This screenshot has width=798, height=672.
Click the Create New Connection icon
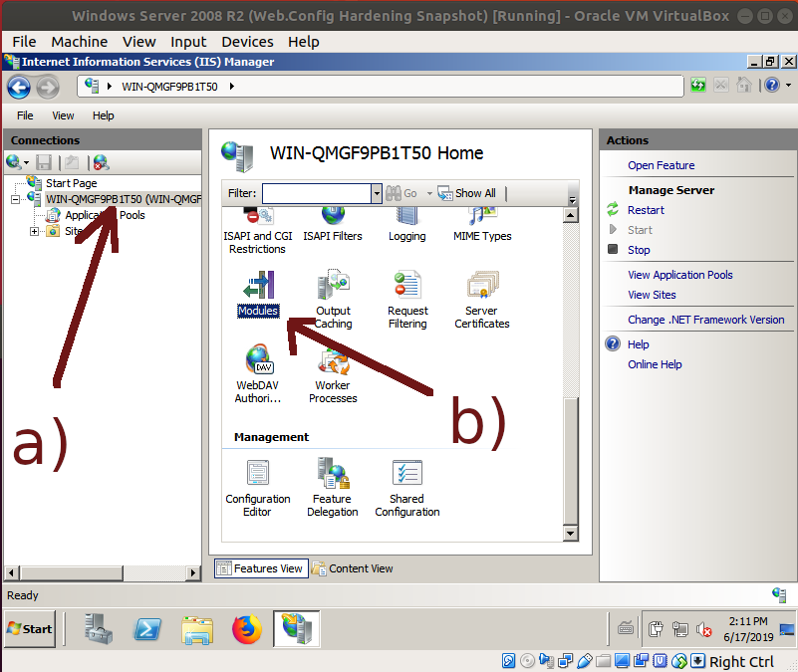pyautogui.click(x=13, y=162)
